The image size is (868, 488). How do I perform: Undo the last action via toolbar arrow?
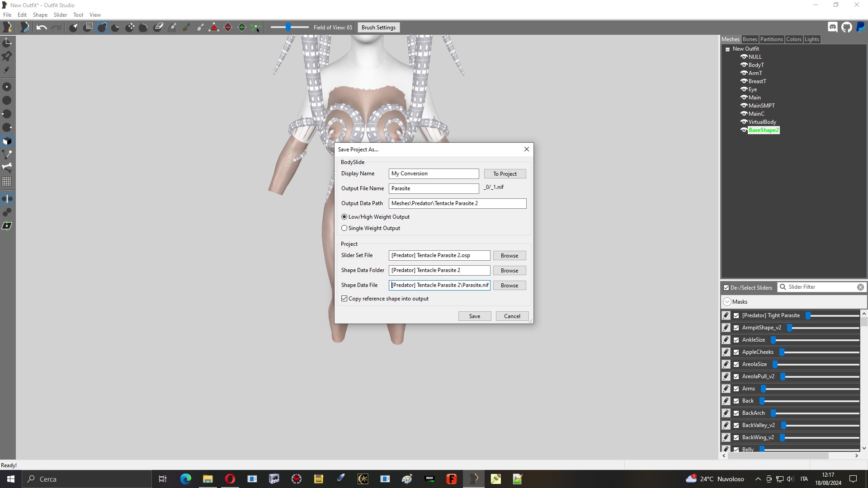pos(42,28)
